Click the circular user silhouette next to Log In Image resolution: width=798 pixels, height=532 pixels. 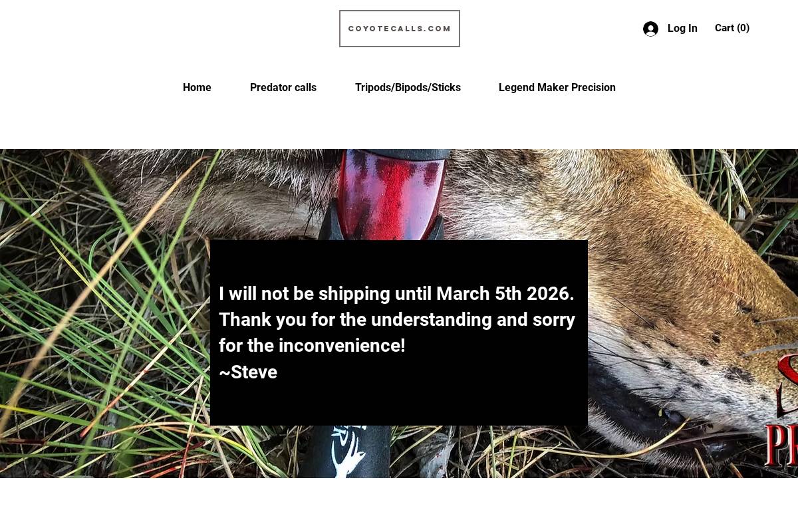(x=651, y=29)
